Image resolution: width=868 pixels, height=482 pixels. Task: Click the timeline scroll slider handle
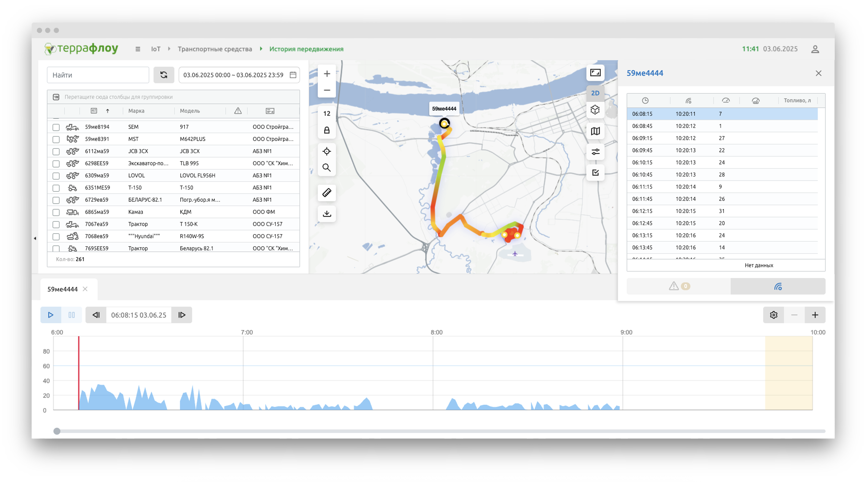tap(57, 431)
